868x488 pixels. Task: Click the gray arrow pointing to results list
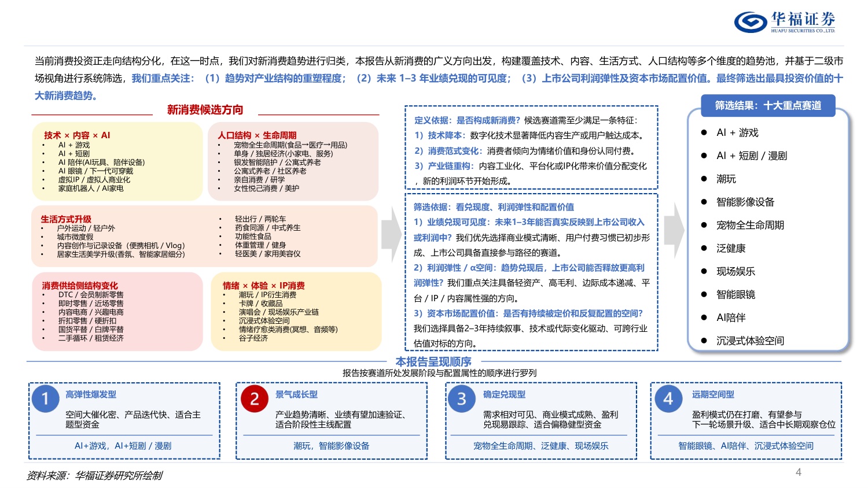pyautogui.click(x=674, y=230)
